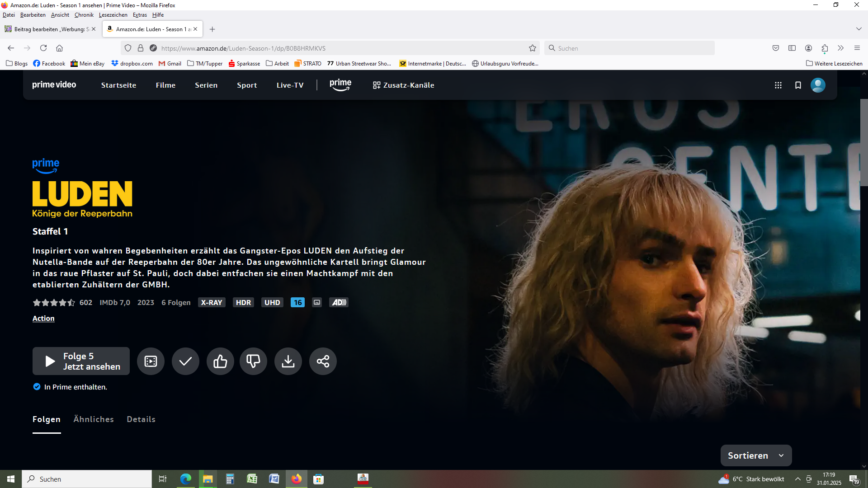Open the Arbeit bookmark folder
The width and height of the screenshot is (868, 488).
point(277,64)
